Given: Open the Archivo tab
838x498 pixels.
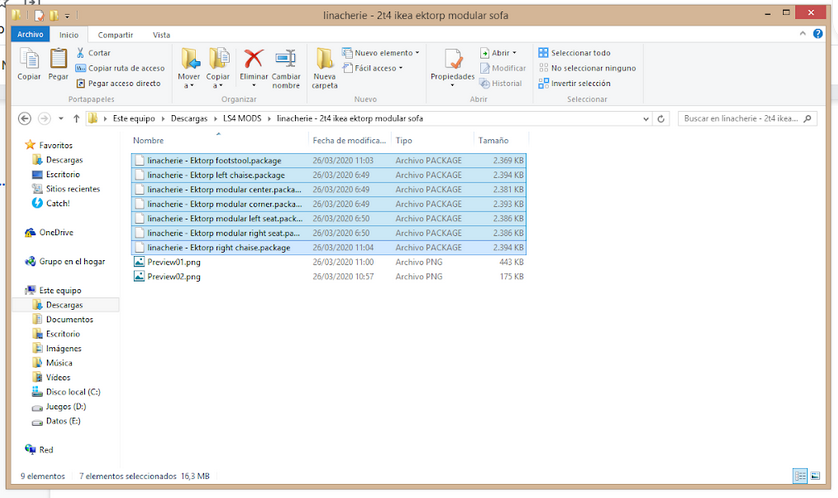Looking at the screenshot, I should (30, 34).
